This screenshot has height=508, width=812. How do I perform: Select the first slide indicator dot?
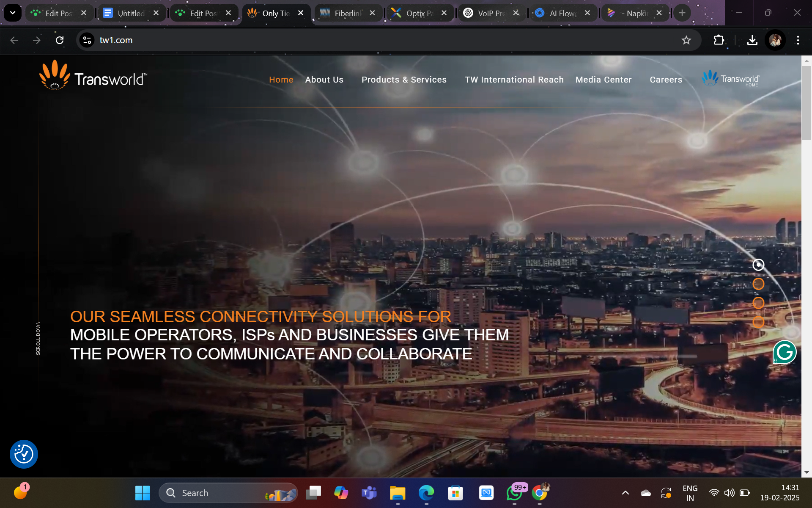[x=758, y=265]
